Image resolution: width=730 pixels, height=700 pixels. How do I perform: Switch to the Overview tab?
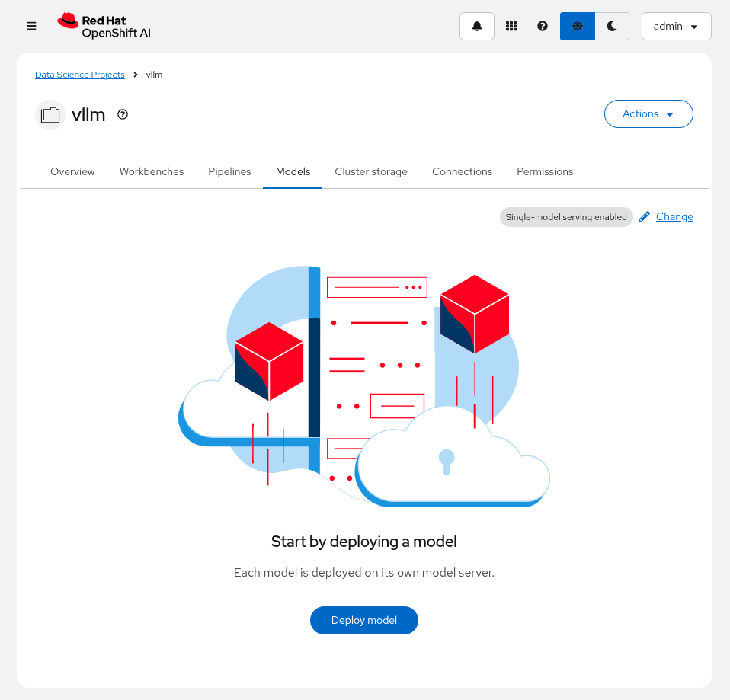click(72, 171)
